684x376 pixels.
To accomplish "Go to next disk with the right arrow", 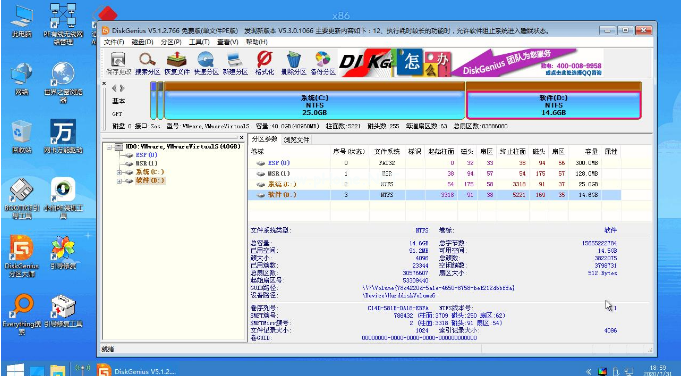I will (122, 89).
